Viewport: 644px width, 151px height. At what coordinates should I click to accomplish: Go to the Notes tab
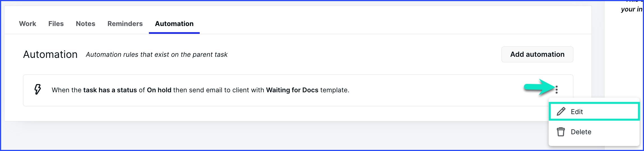click(x=86, y=24)
